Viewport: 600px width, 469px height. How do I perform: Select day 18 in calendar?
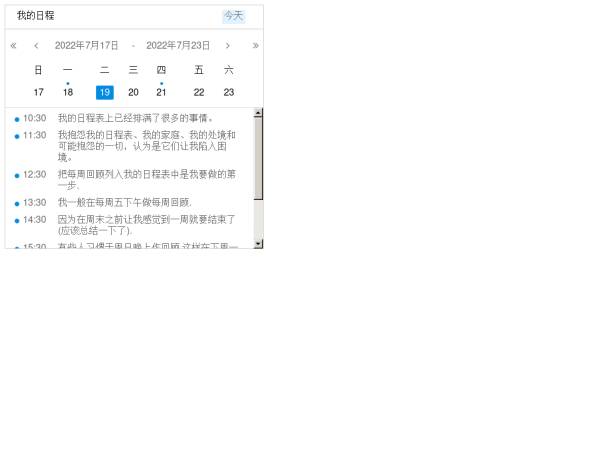[68, 92]
